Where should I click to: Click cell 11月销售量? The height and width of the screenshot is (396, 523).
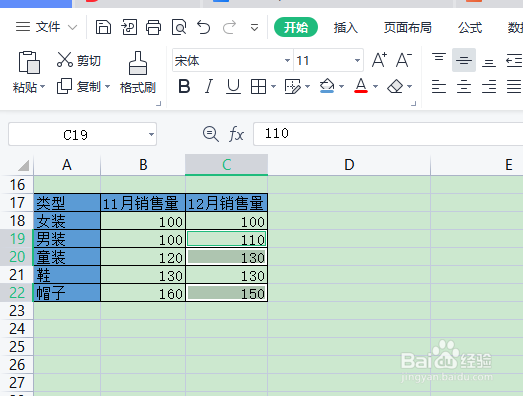tap(143, 203)
